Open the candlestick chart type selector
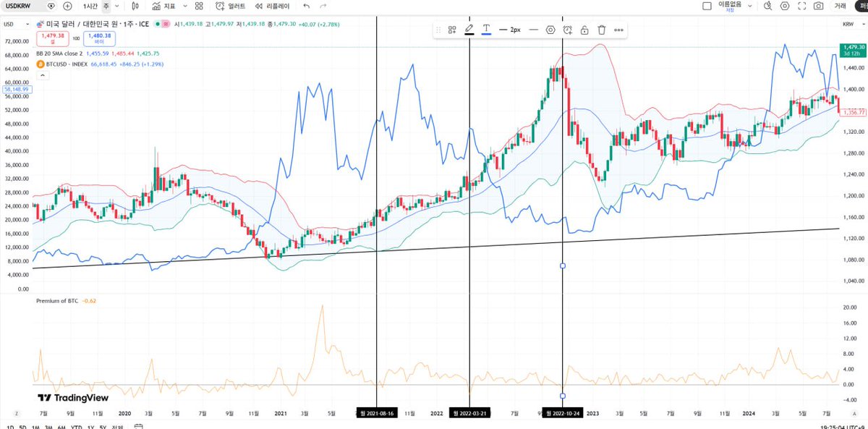Screen dimensions: 868x429 tap(135, 6)
